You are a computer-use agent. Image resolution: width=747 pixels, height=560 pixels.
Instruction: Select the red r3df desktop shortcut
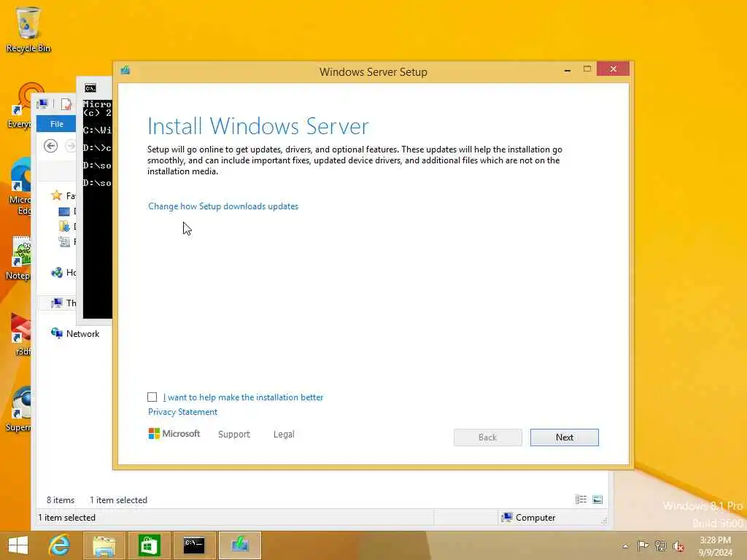point(21,334)
